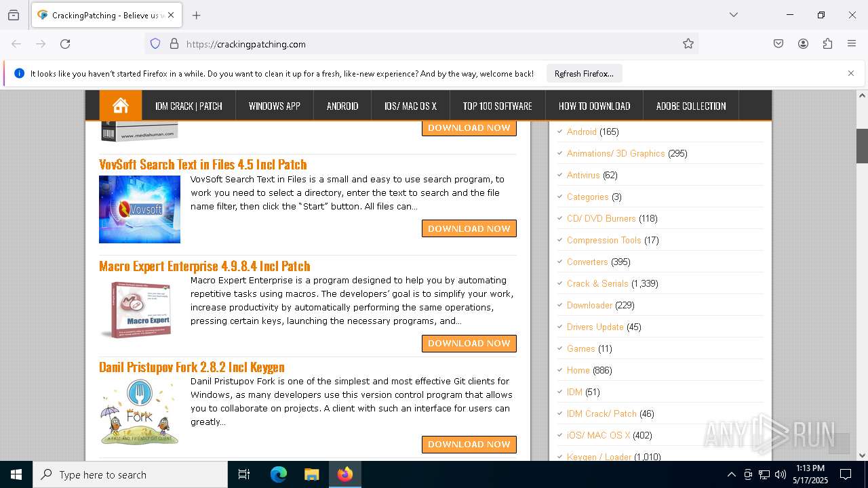
Task: Click DOWNLOAD NOW under Danil Pristupov Fork
Action: pos(469,444)
